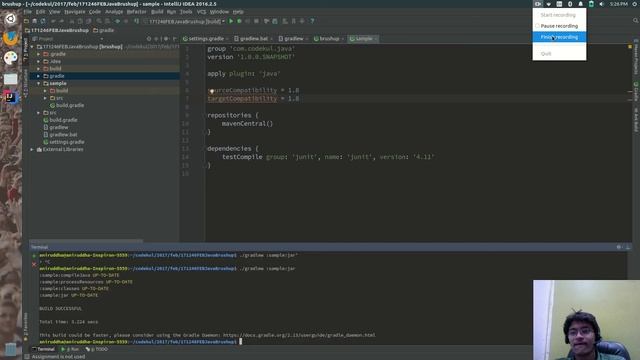Open the Terminal tool window button at bottom
640x360 pixels.
[x=43, y=349]
